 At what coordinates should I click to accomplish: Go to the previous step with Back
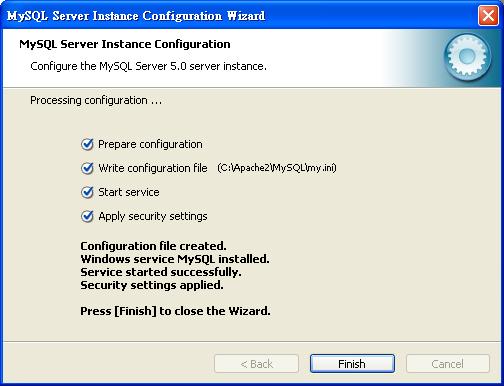coord(256,364)
